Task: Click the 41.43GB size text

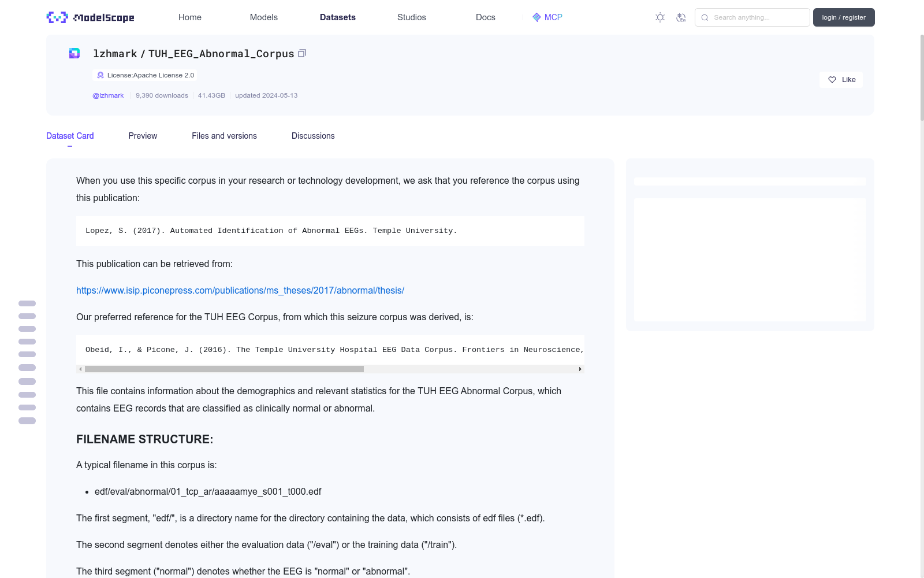Action: pos(211,95)
